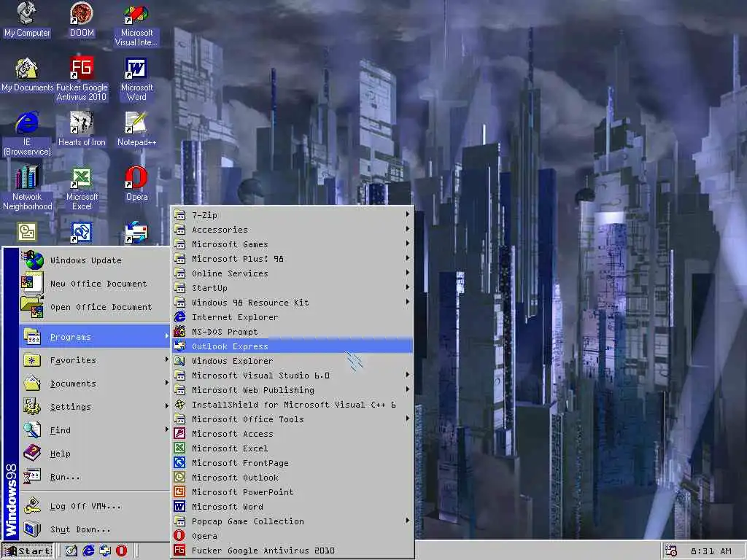Expand the Settings submenu
The height and width of the screenshot is (560, 747).
click(x=95, y=407)
